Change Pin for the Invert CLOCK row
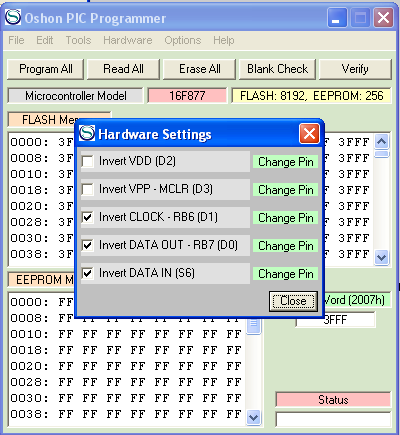This screenshot has height=435, width=400. [x=285, y=218]
